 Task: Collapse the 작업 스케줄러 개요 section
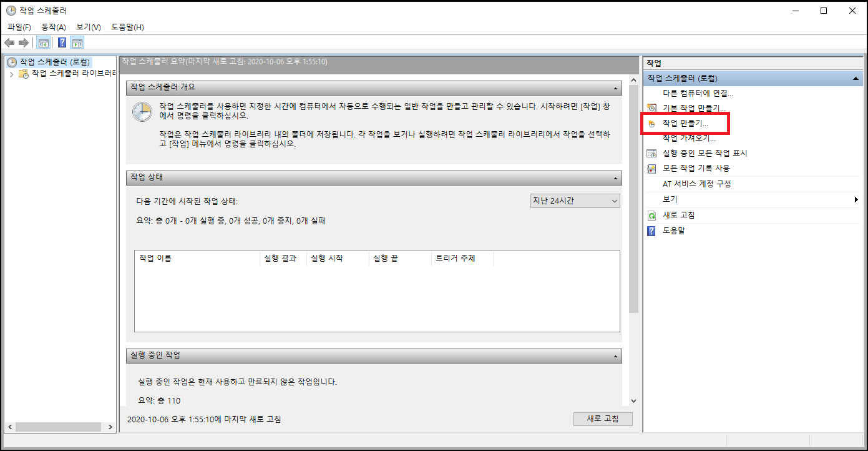(x=617, y=87)
